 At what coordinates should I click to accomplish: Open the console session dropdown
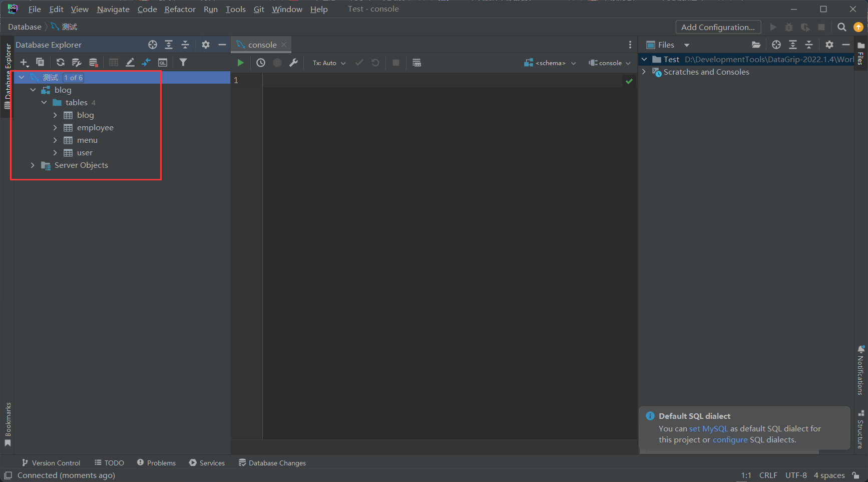tap(609, 63)
